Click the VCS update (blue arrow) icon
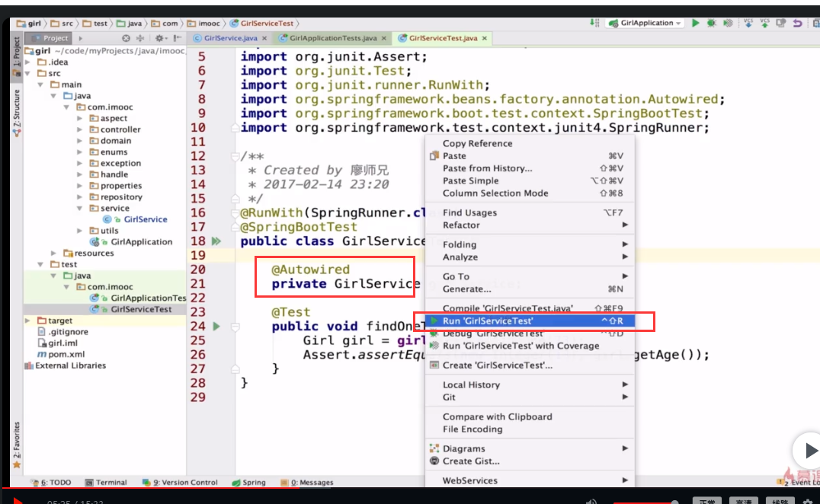Image resolution: width=820 pixels, height=504 pixels. coord(748,23)
